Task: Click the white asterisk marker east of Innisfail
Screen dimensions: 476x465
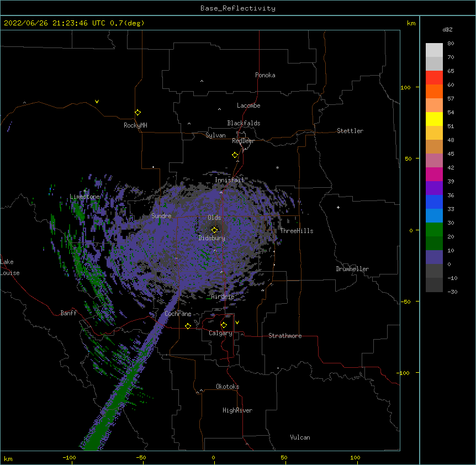Action: (277, 167)
